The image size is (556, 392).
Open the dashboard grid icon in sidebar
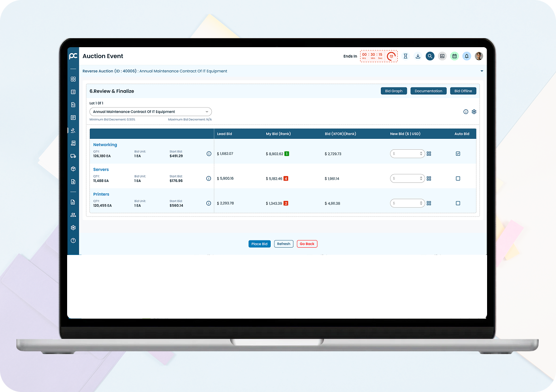coord(73,79)
